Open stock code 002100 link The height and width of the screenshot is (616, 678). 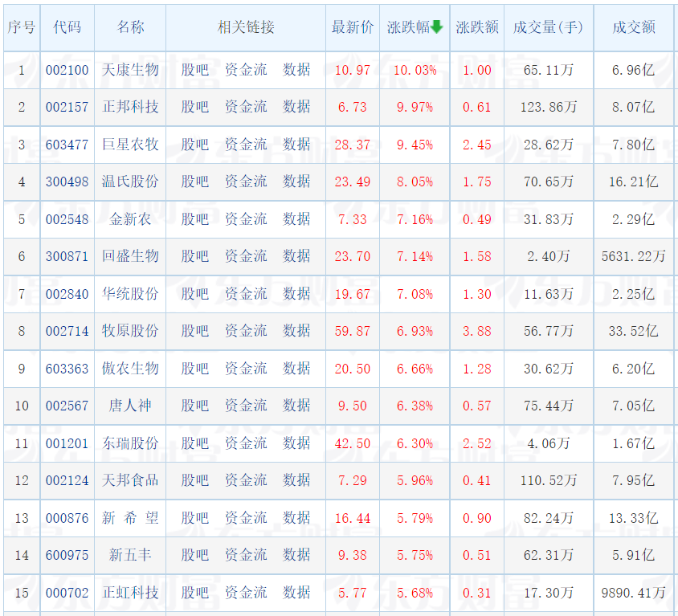67,70
